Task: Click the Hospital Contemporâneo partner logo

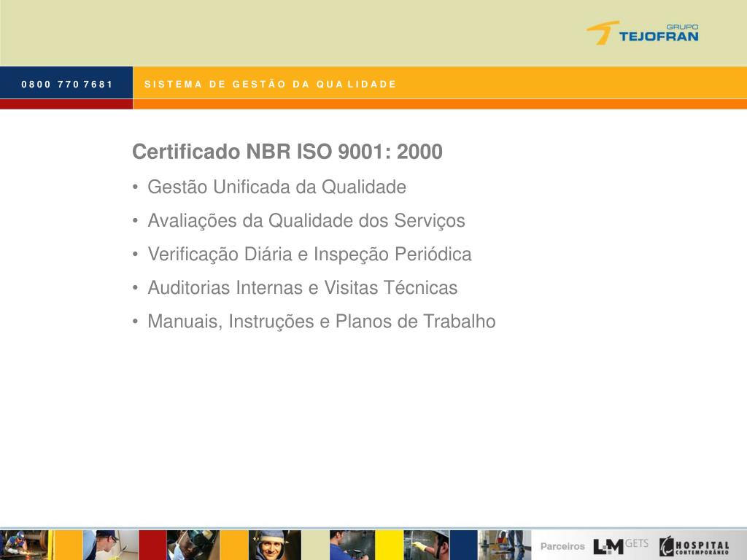Action: pos(694,546)
